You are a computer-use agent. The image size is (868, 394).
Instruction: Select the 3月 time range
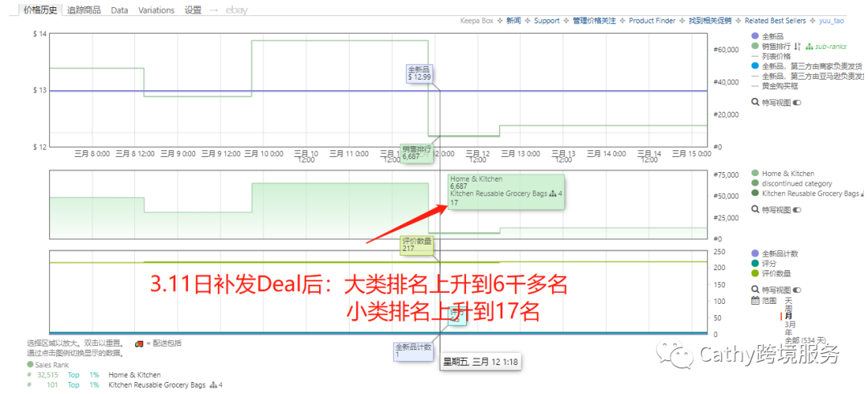(x=791, y=324)
